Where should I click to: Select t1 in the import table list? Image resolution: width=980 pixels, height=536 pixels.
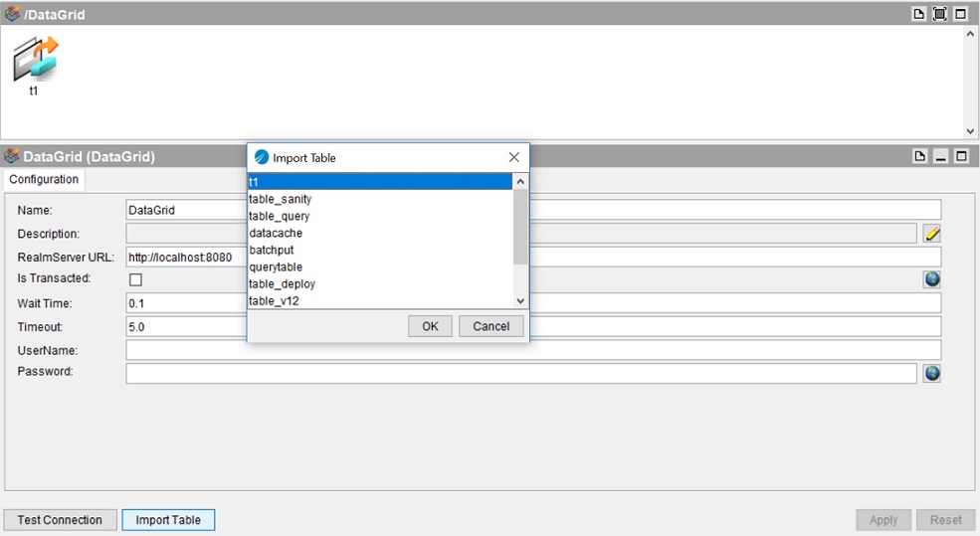pos(380,182)
